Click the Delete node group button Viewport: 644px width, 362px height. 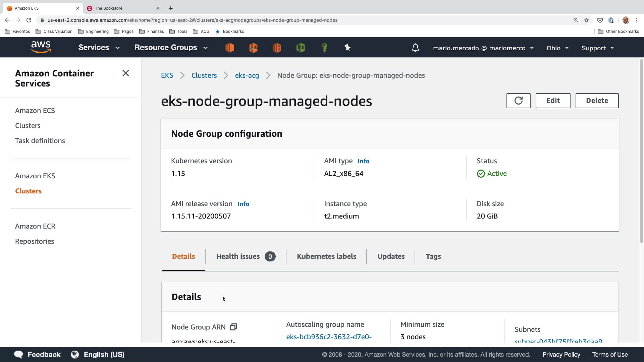click(597, 101)
